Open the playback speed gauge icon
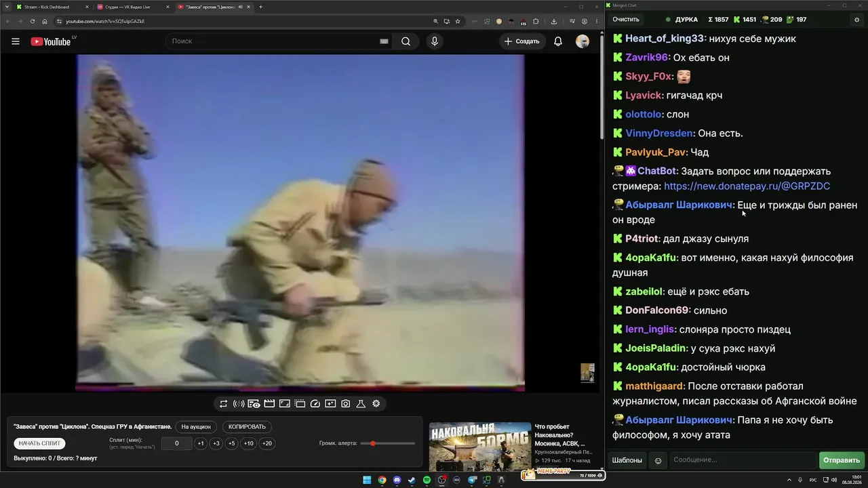Viewport: 868px width, 488px height. point(315,404)
